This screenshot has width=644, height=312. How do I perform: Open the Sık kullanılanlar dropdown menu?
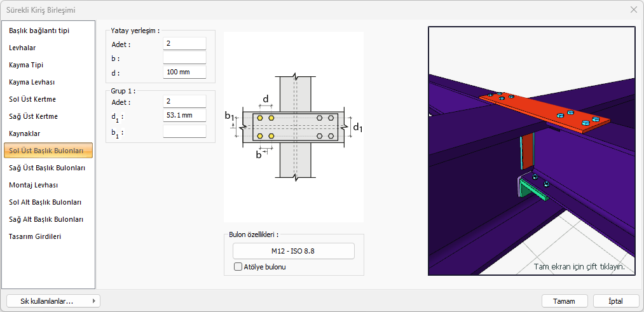coord(53,301)
